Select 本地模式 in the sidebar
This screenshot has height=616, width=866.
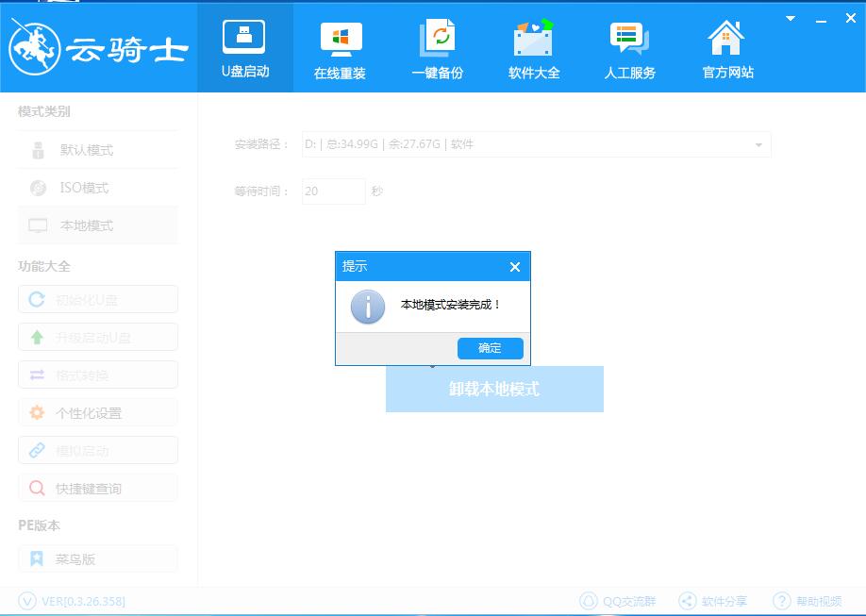(98, 225)
